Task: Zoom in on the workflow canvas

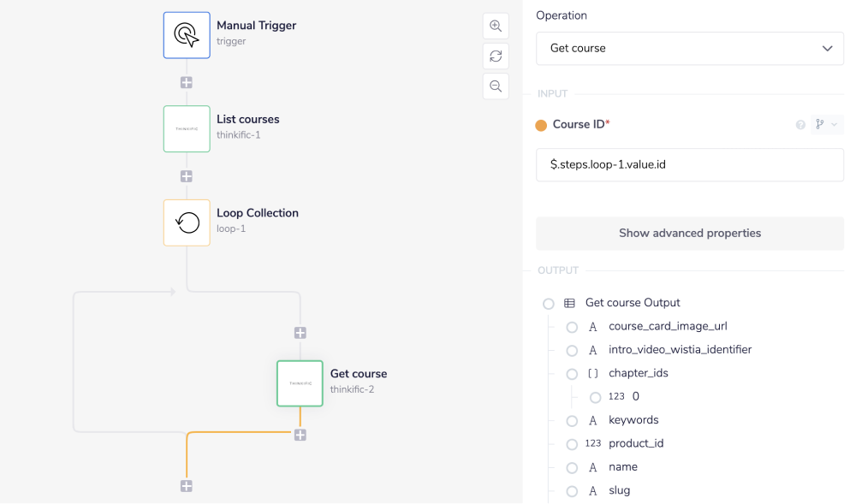Action: point(496,26)
